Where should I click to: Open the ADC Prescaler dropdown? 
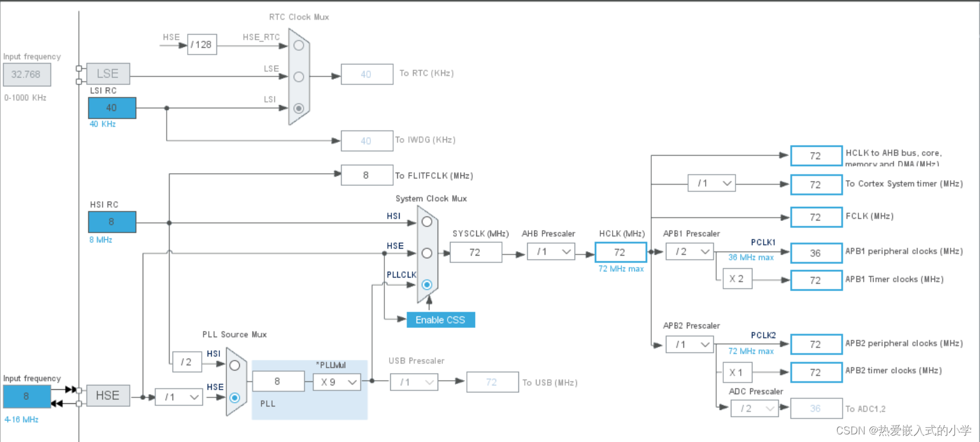pos(755,409)
